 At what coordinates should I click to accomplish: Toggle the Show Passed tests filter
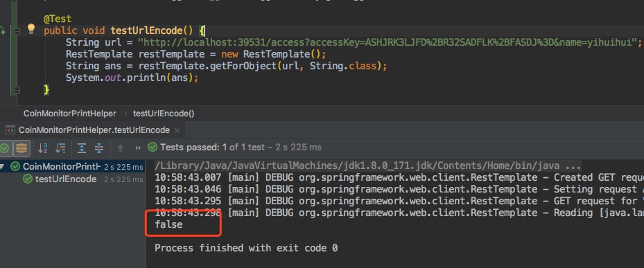5,148
